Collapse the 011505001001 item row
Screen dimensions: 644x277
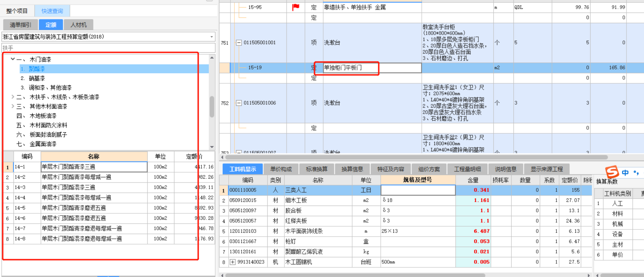[x=239, y=43]
